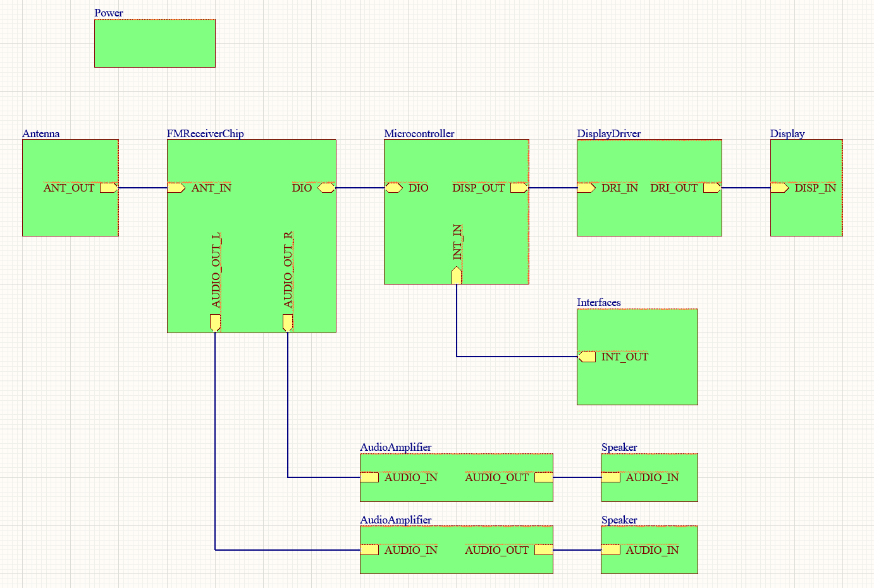Select AUDIO_IN port icon on upper AudioAmplifier

click(x=369, y=477)
